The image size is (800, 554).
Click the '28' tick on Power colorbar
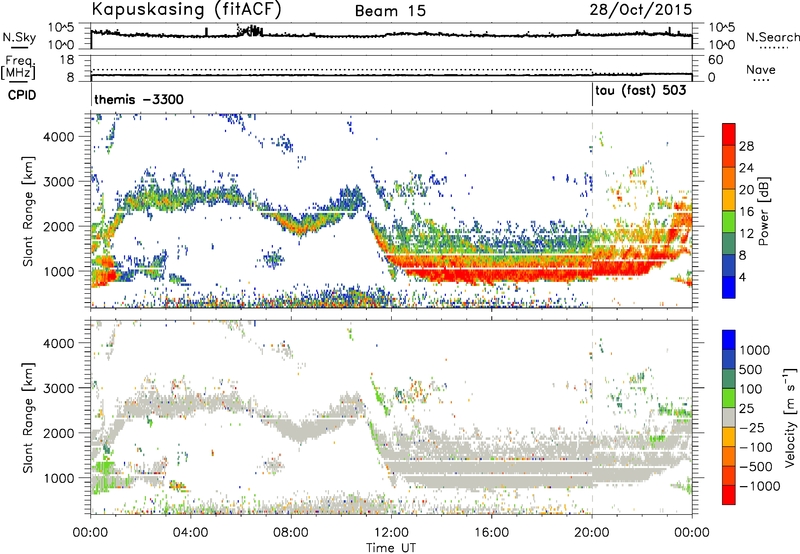pyautogui.click(x=746, y=146)
